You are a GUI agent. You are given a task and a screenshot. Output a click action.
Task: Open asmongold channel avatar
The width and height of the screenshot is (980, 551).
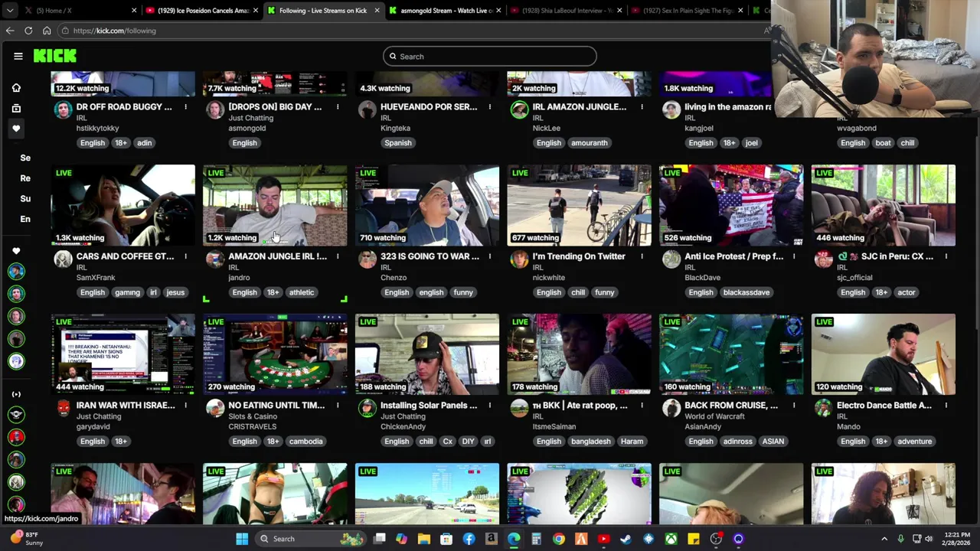pos(215,110)
